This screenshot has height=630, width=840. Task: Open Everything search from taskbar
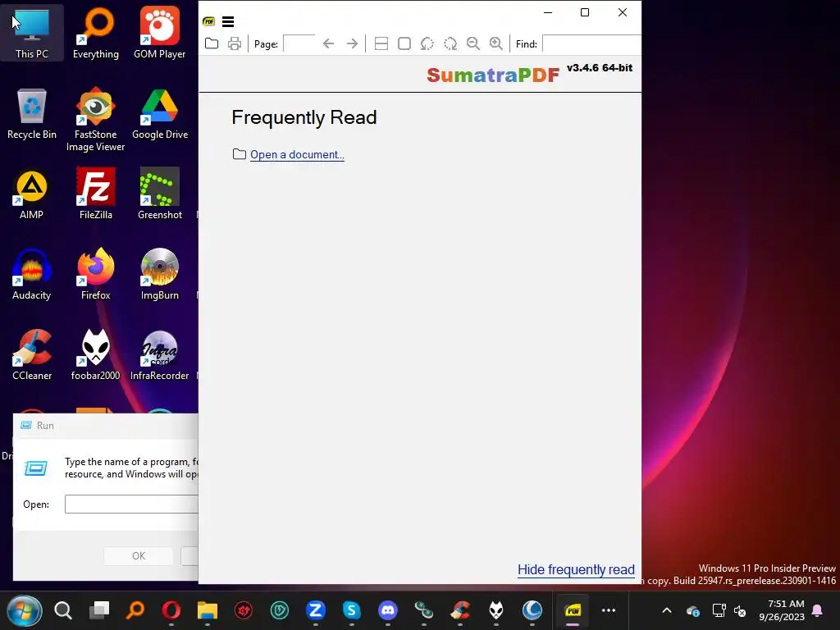[x=135, y=610]
